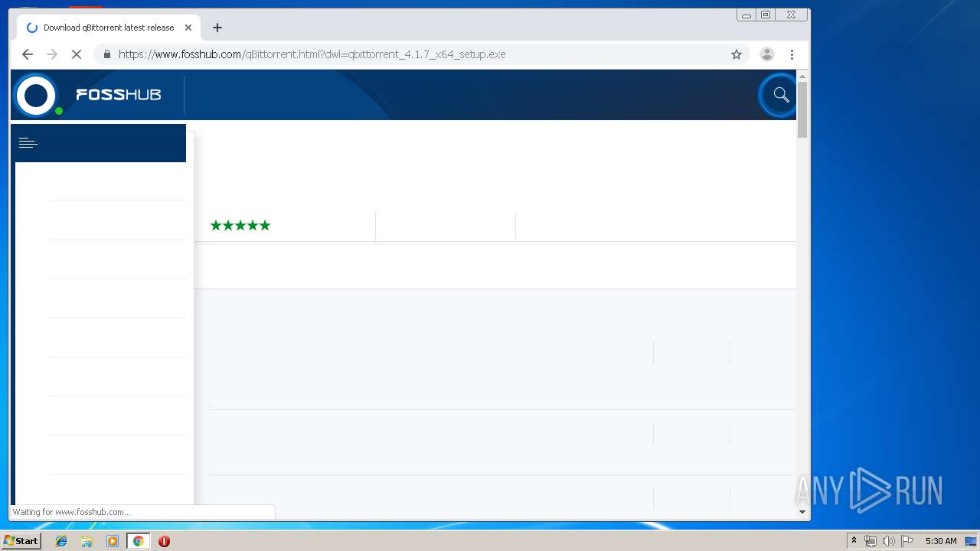Toggle the sidebar hamburger menu
Viewport: 980px width, 551px height.
pyautogui.click(x=28, y=143)
